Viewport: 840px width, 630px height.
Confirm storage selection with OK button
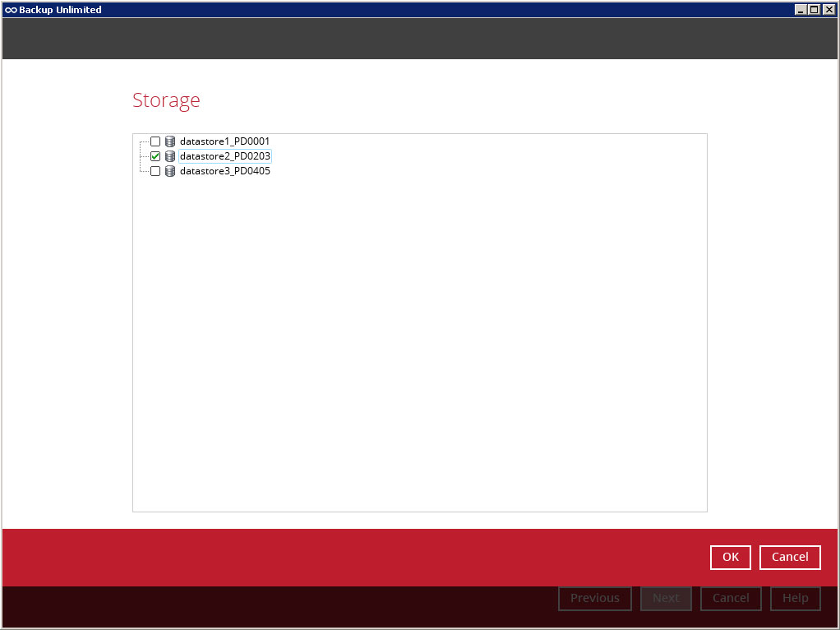(730, 557)
